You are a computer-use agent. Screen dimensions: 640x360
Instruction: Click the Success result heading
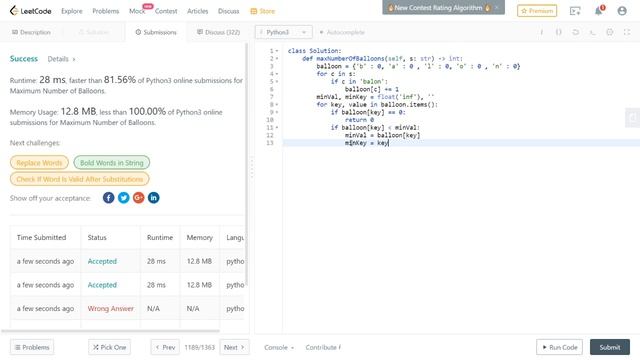24,59
